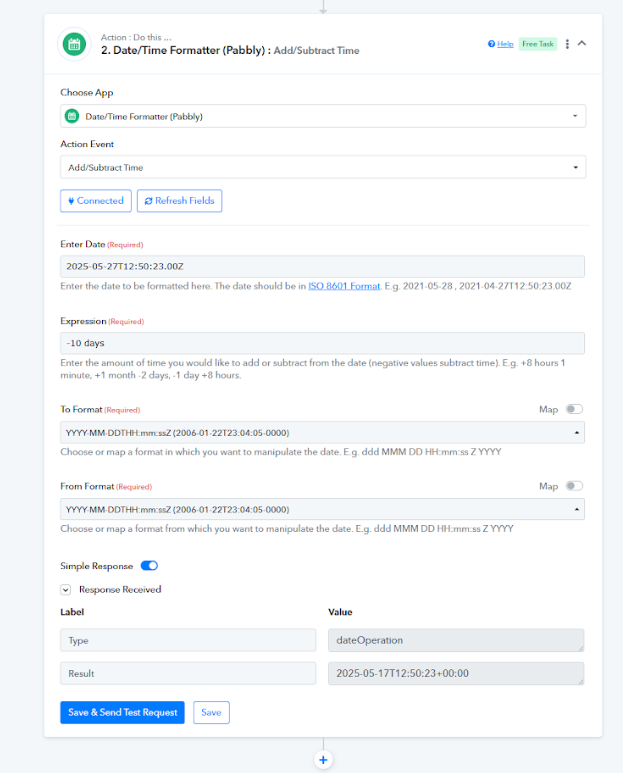Click the result value 2025-05-17T12:50:23+00:00
The height and width of the screenshot is (773, 623).
tap(456, 673)
